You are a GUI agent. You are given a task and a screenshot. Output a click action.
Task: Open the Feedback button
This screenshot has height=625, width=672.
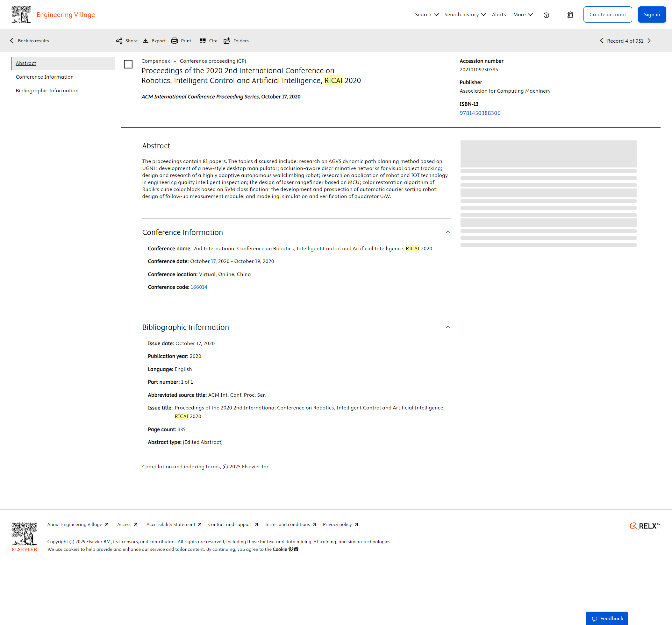click(x=606, y=619)
